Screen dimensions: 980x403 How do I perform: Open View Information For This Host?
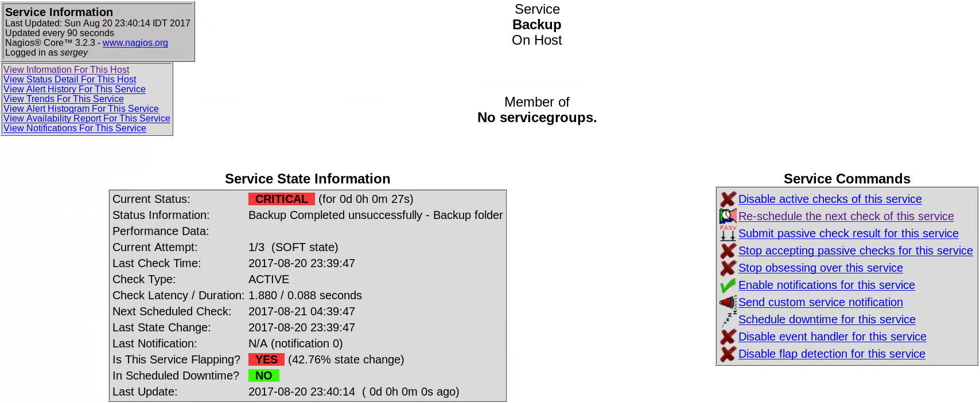(67, 70)
